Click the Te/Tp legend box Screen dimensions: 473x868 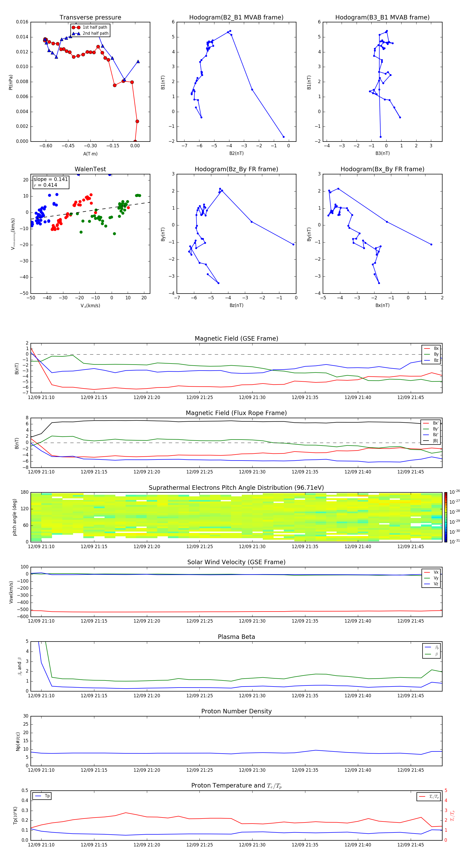coord(429,796)
